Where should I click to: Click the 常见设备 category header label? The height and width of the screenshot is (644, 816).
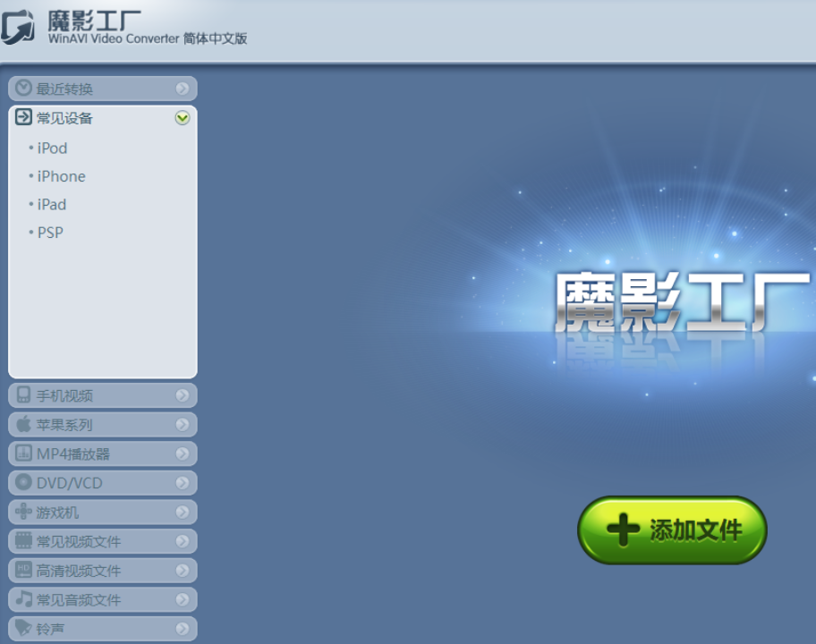[x=64, y=118]
